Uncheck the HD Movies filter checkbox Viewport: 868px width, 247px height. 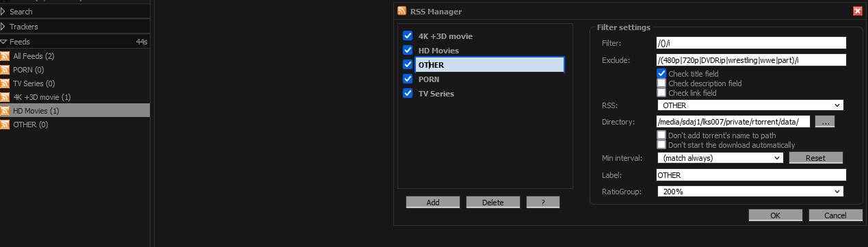click(408, 50)
